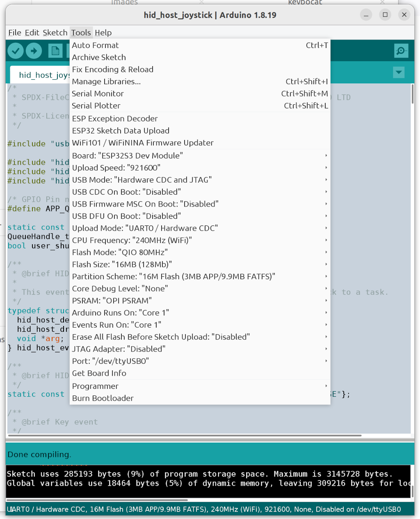Click the New sketch toolbar icon
420x519 pixels.
click(55, 51)
